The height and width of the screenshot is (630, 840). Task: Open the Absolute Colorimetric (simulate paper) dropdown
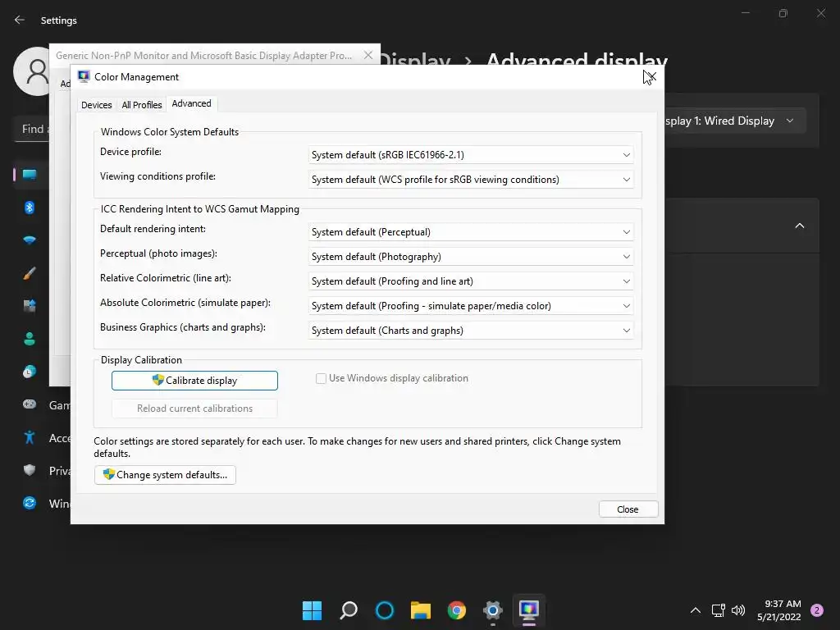[x=471, y=306]
